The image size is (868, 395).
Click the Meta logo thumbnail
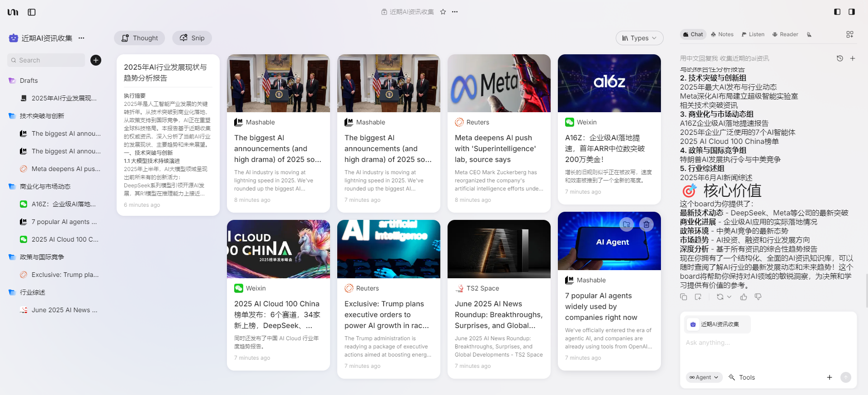(499, 83)
